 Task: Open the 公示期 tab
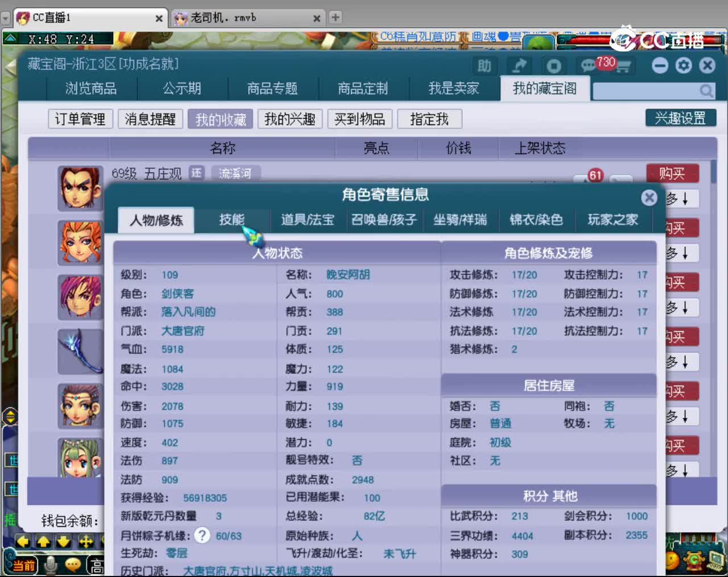(x=182, y=88)
